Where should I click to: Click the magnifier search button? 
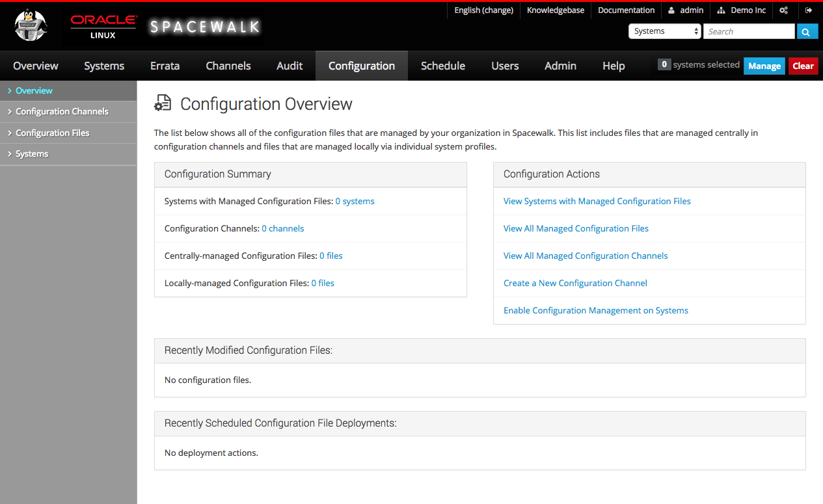807,31
